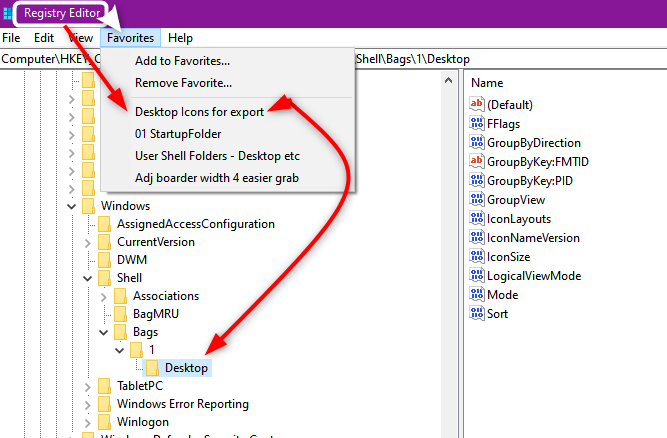Collapse the Shell key
The height and width of the screenshot is (438, 667).
88,279
